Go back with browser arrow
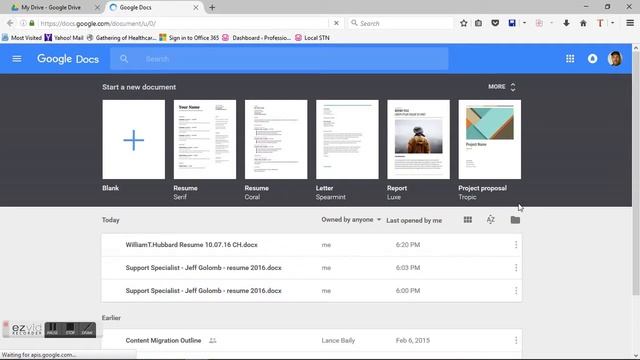The width and height of the screenshot is (640, 360). click(10, 23)
